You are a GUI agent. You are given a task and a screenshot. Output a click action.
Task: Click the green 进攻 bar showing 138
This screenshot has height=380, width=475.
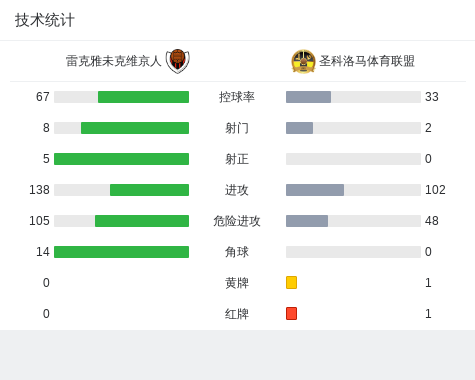[x=149, y=190]
